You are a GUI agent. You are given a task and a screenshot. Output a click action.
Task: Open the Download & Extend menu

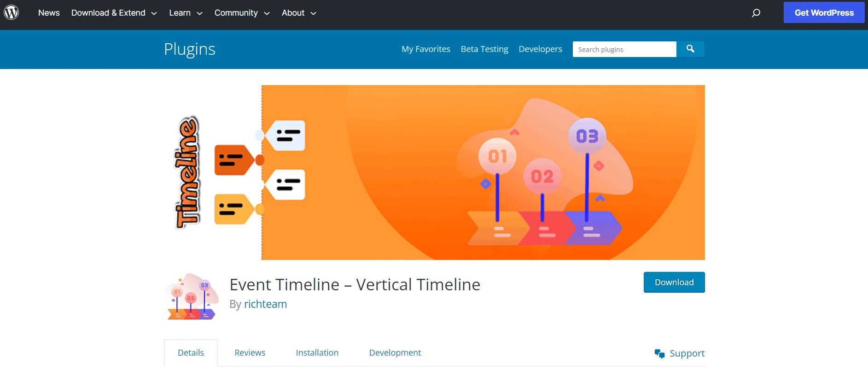coord(108,13)
